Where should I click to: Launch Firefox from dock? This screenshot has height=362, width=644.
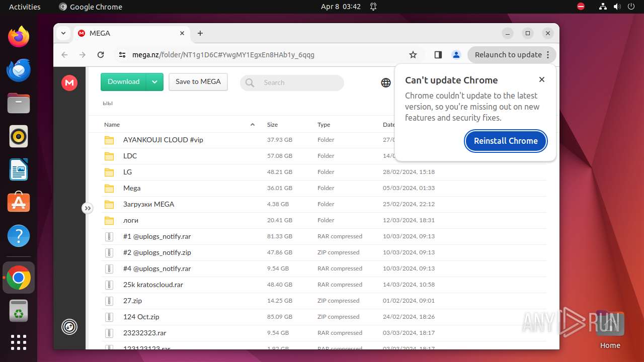19,37
